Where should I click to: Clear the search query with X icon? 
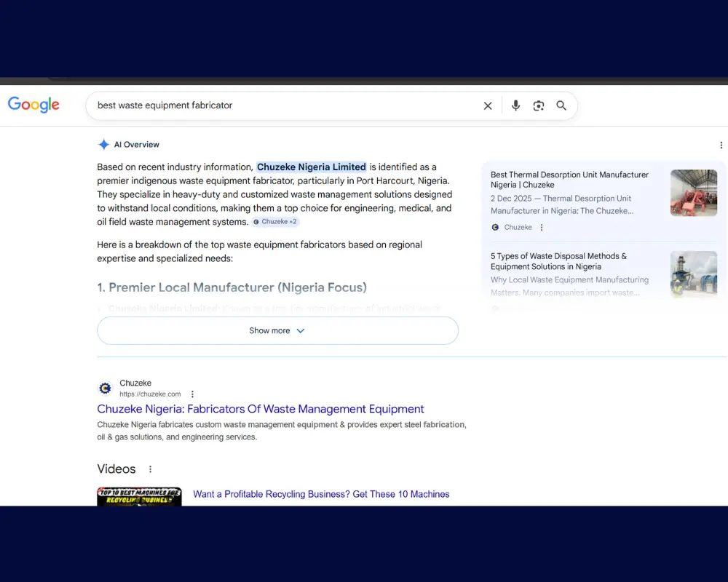click(x=488, y=105)
